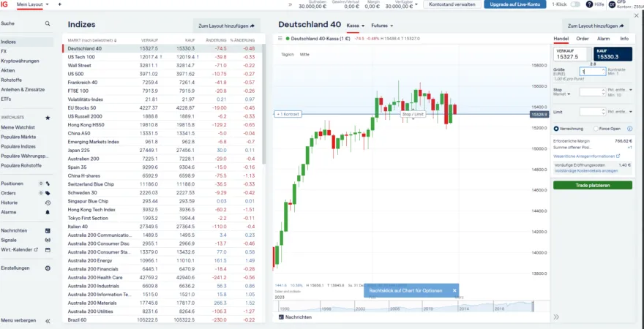Image resolution: width=644 pixels, height=329 pixels.
Task: Toggle the 1-Klick trading switch
Action: click(x=575, y=4)
